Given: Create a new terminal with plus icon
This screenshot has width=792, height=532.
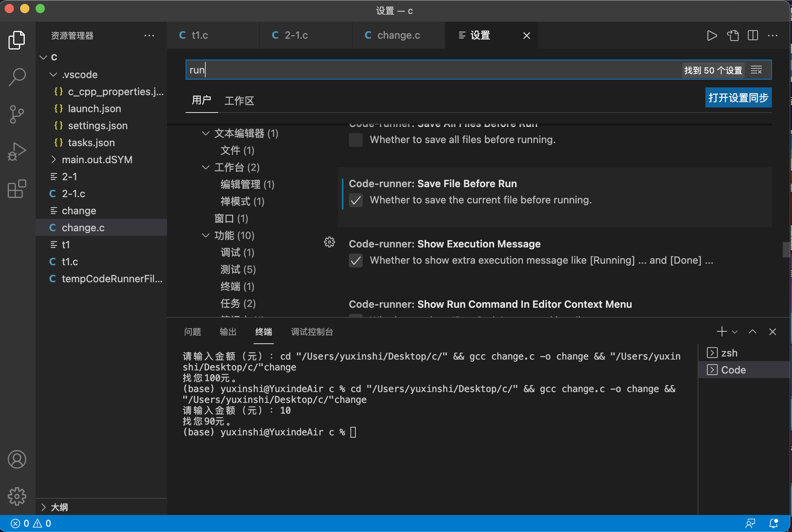Looking at the screenshot, I should [722, 331].
